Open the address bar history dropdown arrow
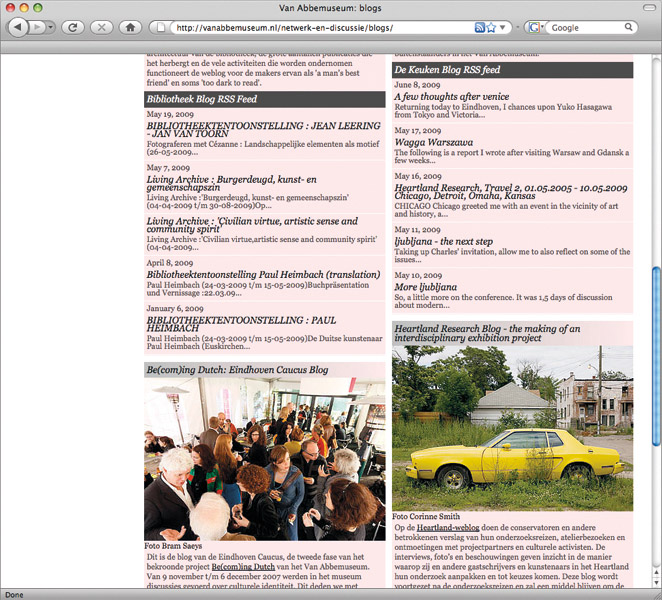This screenshot has width=662, height=600. pyautogui.click(x=502, y=27)
